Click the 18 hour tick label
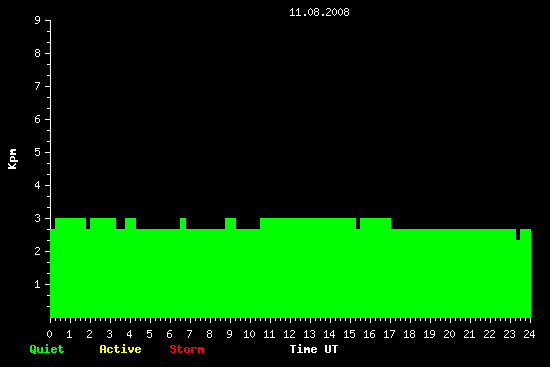 pos(409,334)
